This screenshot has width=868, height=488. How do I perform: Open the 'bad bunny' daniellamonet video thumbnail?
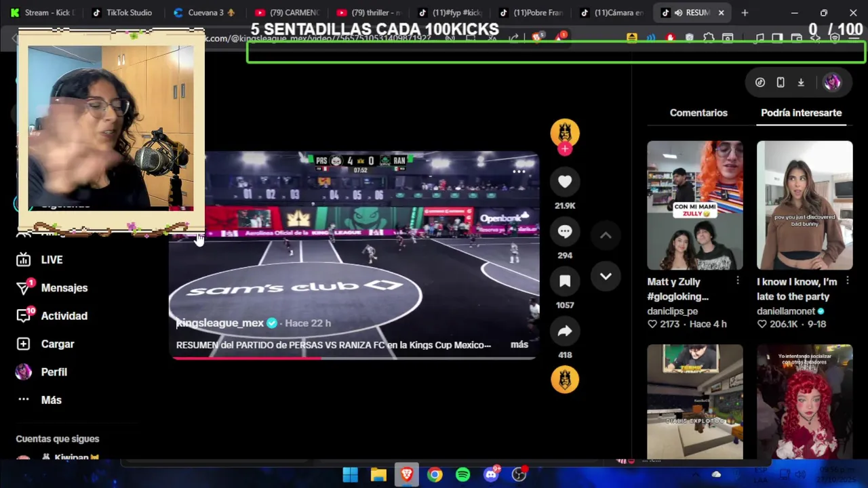pyautogui.click(x=804, y=205)
